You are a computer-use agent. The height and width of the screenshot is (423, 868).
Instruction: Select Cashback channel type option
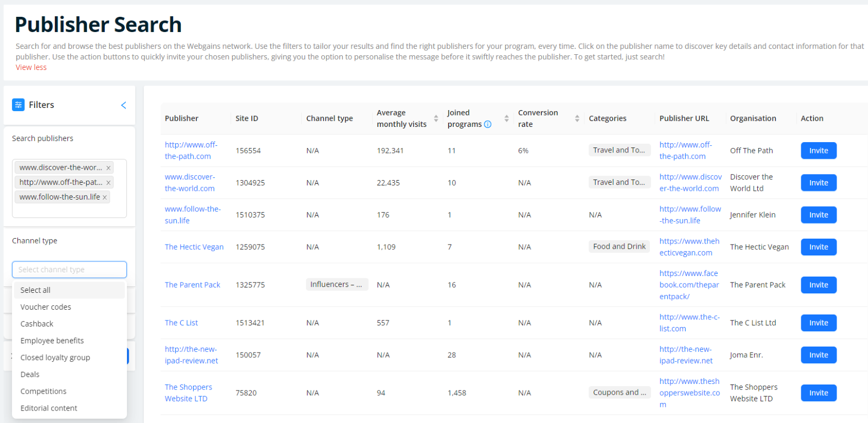click(x=37, y=324)
